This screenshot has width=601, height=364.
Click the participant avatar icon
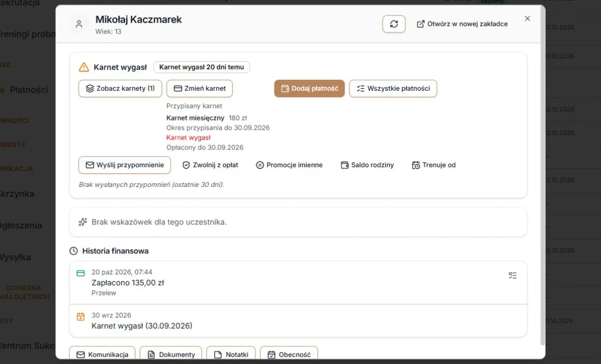[79, 24]
